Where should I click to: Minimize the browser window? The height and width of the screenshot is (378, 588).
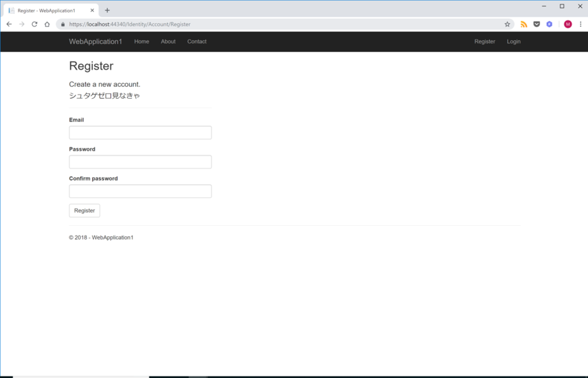544,6
